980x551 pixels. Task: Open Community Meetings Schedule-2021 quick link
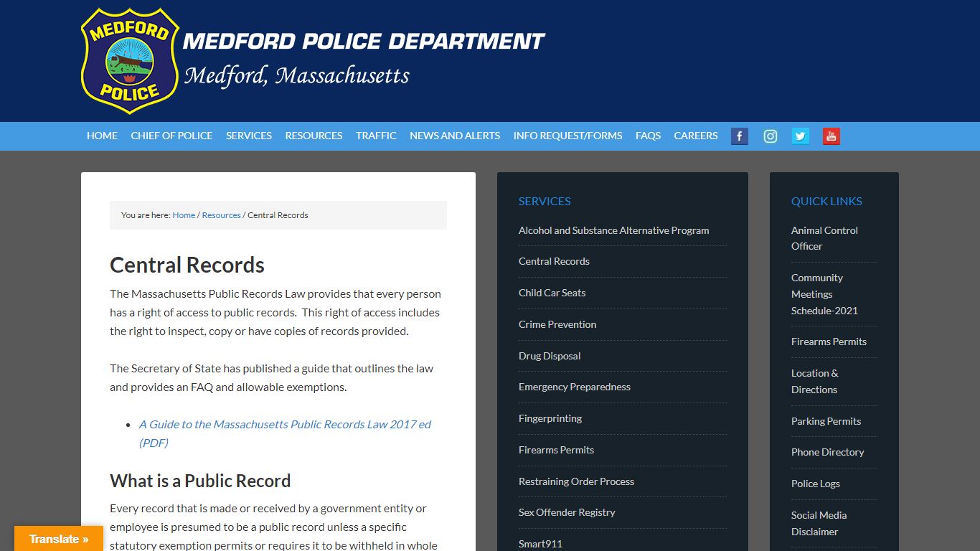click(824, 294)
